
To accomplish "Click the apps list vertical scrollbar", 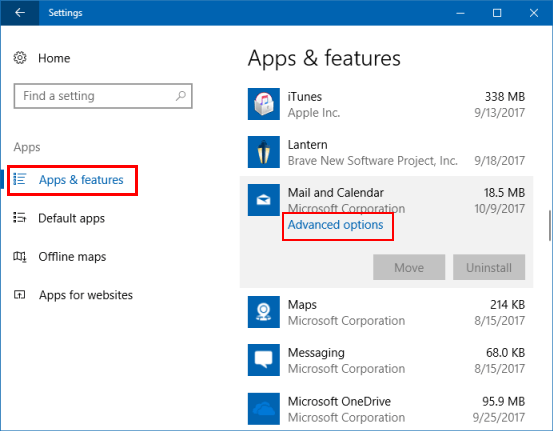I will [x=549, y=226].
